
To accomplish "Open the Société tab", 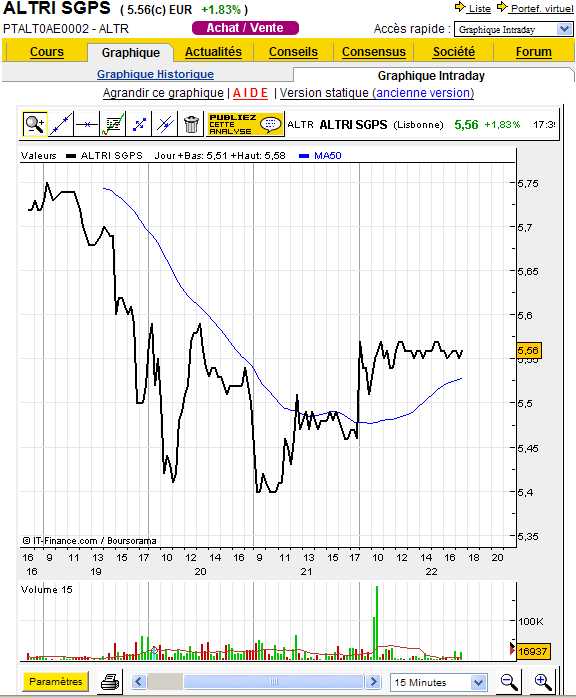I will pos(454,52).
